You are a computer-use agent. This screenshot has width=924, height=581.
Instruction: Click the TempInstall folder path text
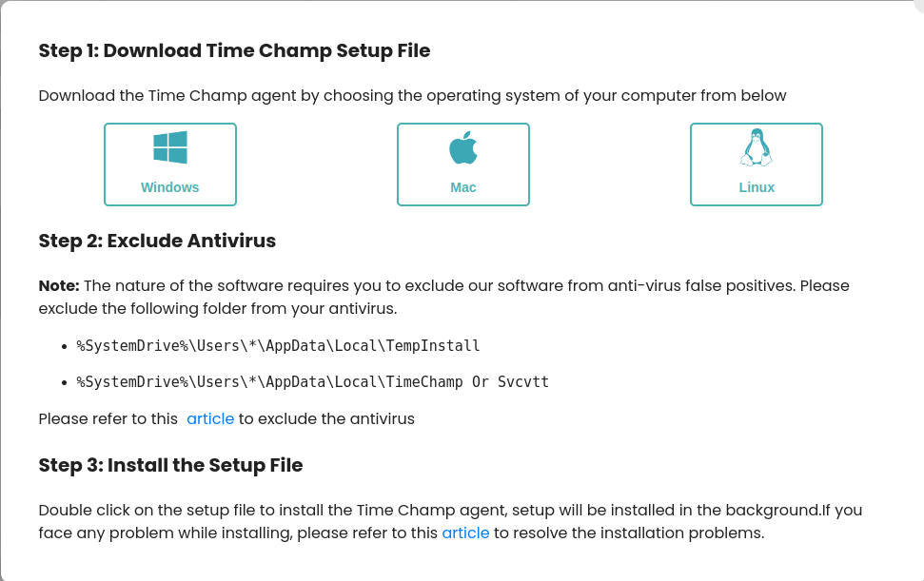(278, 345)
